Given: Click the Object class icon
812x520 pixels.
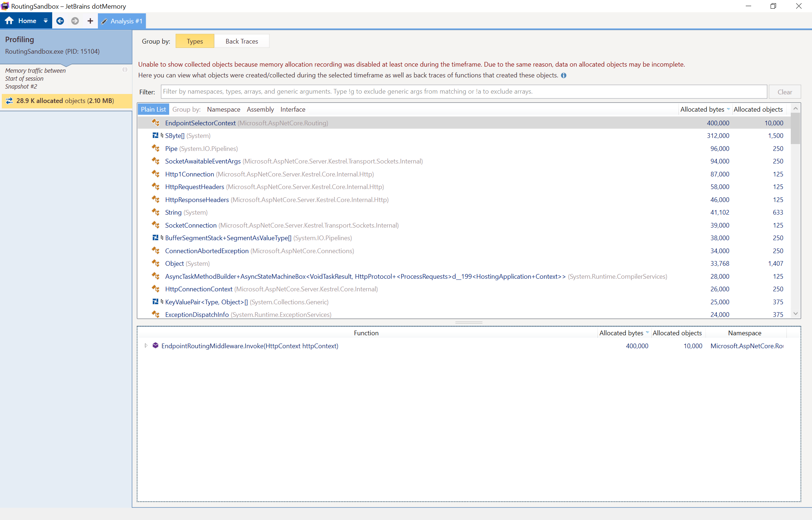Looking at the screenshot, I should (155, 263).
